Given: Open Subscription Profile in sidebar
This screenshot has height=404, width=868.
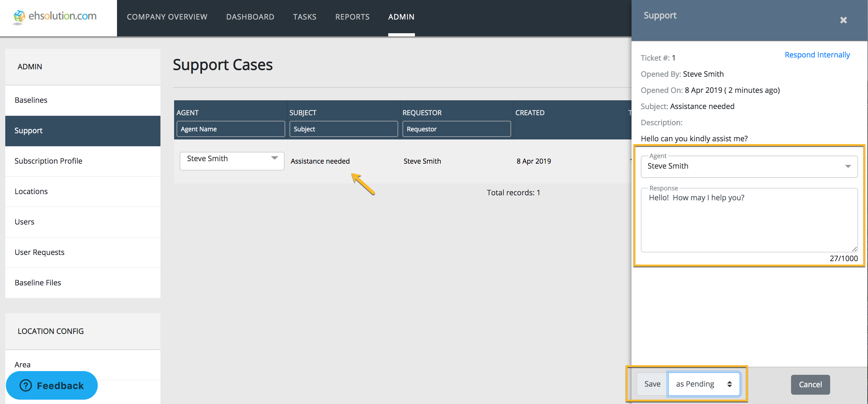Looking at the screenshot, I should click(x=83, y=161).
